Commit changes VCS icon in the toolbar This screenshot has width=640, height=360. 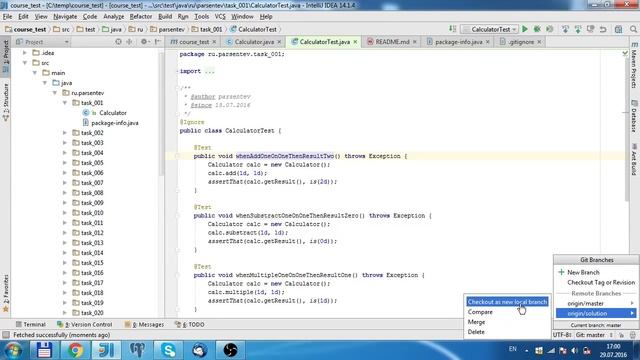[x=578, y=29]
